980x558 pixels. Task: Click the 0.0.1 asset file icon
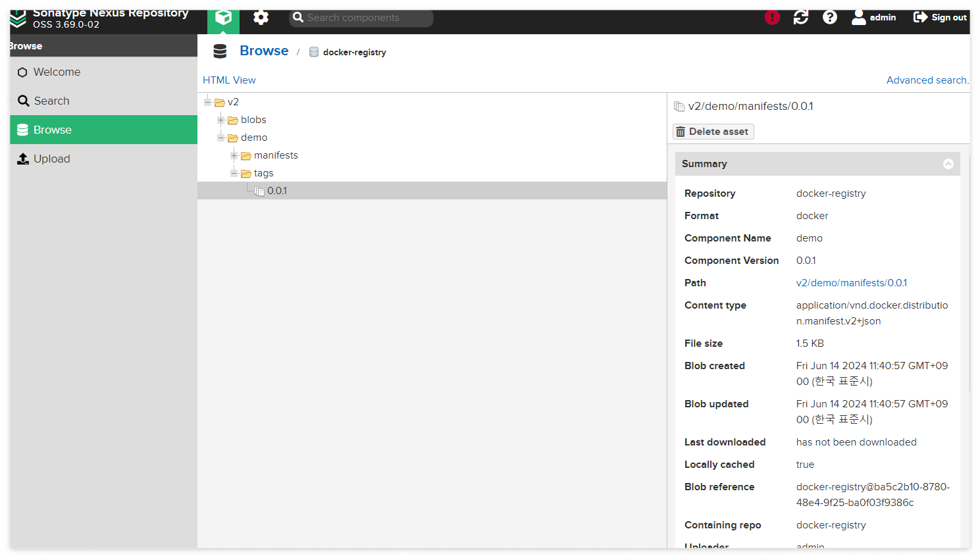pos(259,191)
